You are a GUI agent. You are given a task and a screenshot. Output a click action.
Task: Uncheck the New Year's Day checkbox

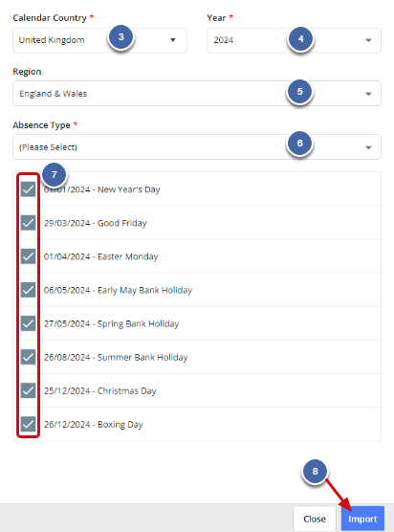(28, 189)
